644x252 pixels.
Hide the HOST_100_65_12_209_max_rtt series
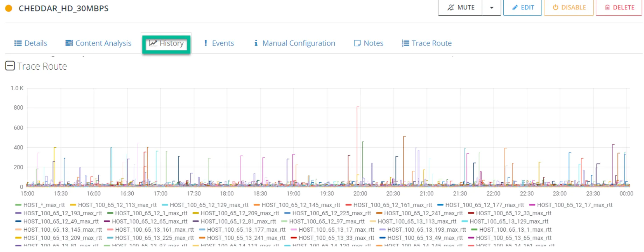click(x=236, y=213)
